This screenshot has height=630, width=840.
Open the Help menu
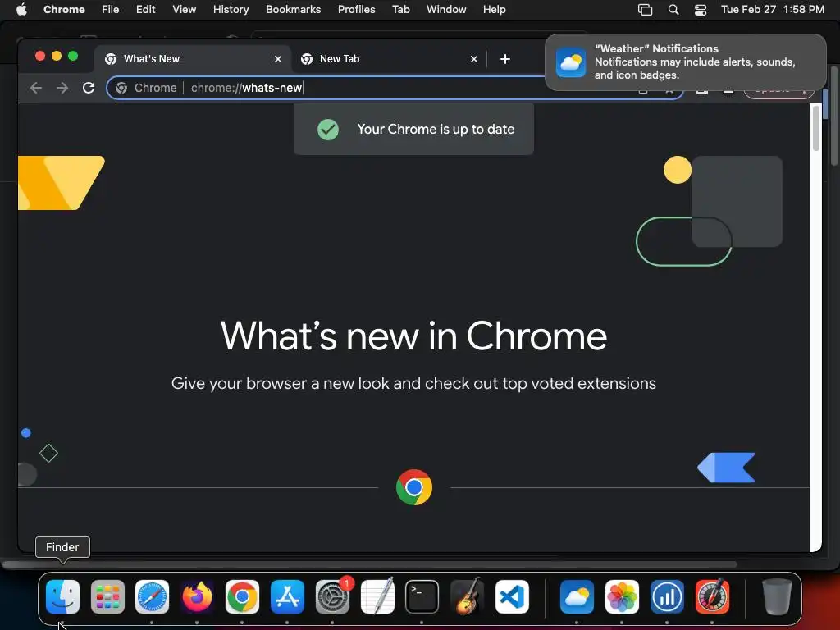tap(494, 10)
